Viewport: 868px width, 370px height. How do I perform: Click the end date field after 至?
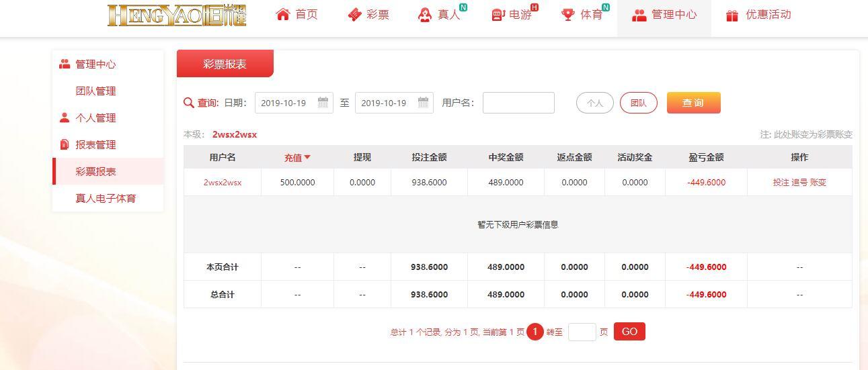394,103
